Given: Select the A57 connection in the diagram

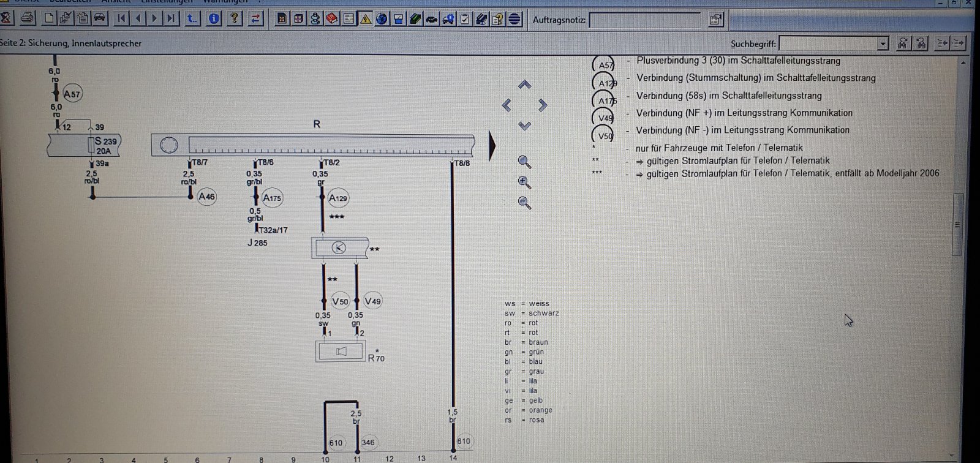Looking at the screenshot, I should (72, 94).
